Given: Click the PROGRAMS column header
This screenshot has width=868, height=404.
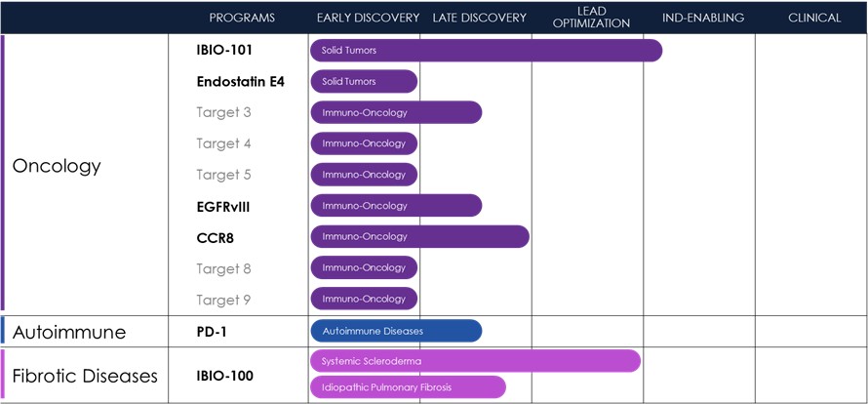Looking at the screenshot, I should click(x=242, y=18).
